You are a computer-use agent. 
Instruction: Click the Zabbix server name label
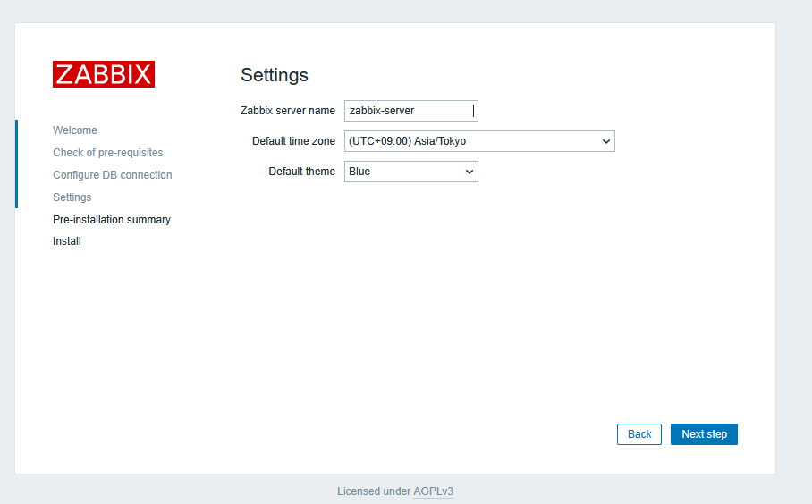[287, 111]
